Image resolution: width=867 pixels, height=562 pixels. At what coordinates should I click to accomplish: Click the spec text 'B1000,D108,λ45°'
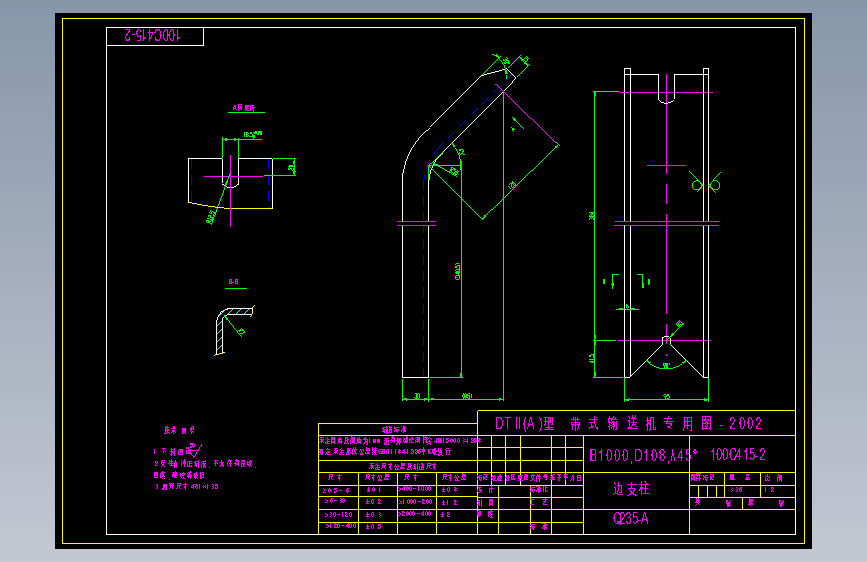[x=643, y=455]
